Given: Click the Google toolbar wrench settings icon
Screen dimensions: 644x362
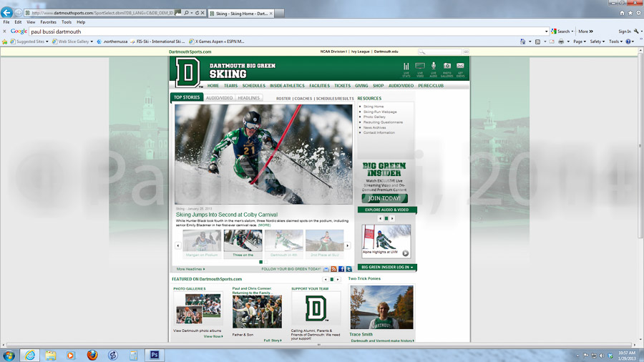Looking at the screenshot, I should click(636, 31).
